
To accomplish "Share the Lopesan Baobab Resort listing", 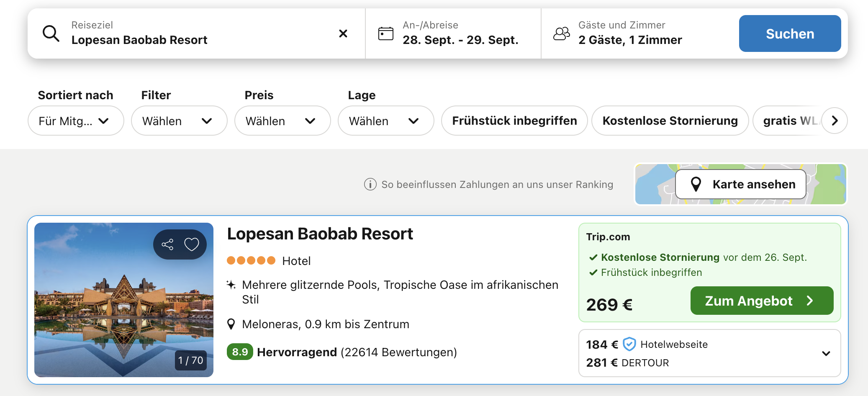I will (x=167, y=244).
